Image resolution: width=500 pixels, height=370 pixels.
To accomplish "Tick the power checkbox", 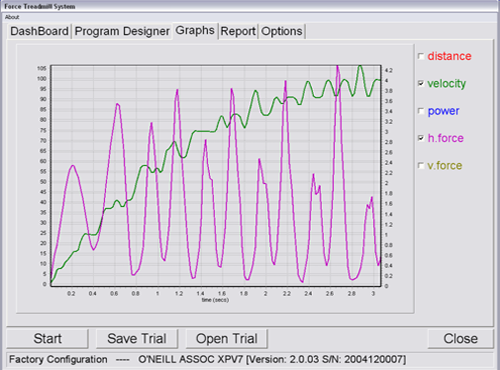I will click(x=421, y=111).
